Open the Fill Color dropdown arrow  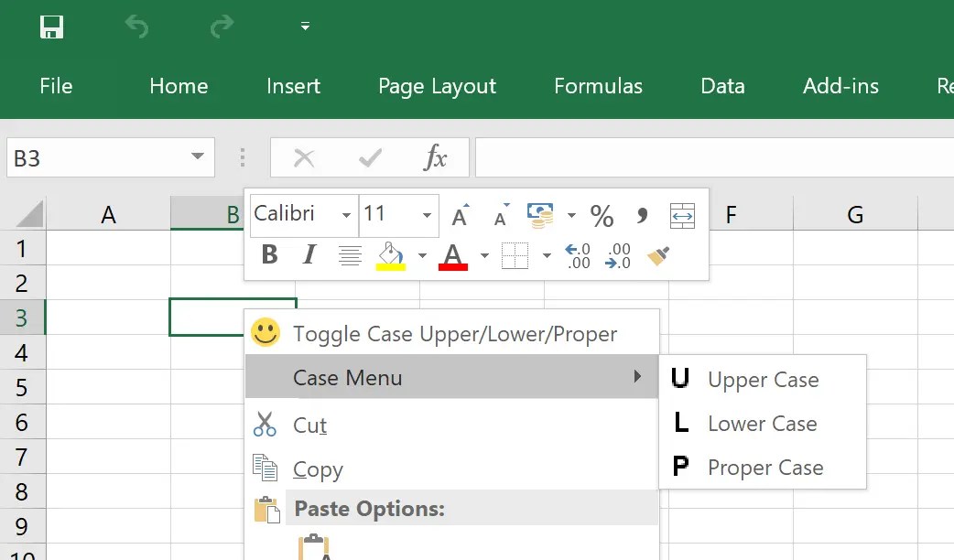(x=421, y=256)
